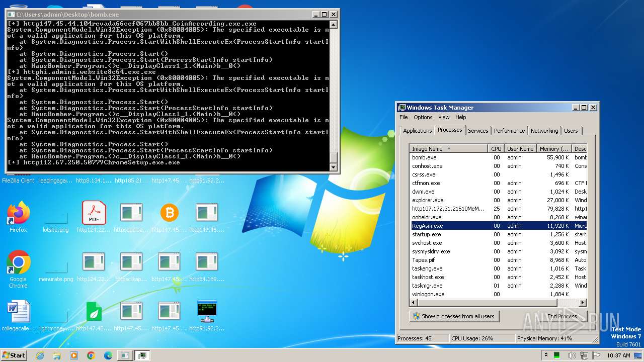Open bomb.exe console window system menu icon
644x362 pixels.
[x=11, y=15]
